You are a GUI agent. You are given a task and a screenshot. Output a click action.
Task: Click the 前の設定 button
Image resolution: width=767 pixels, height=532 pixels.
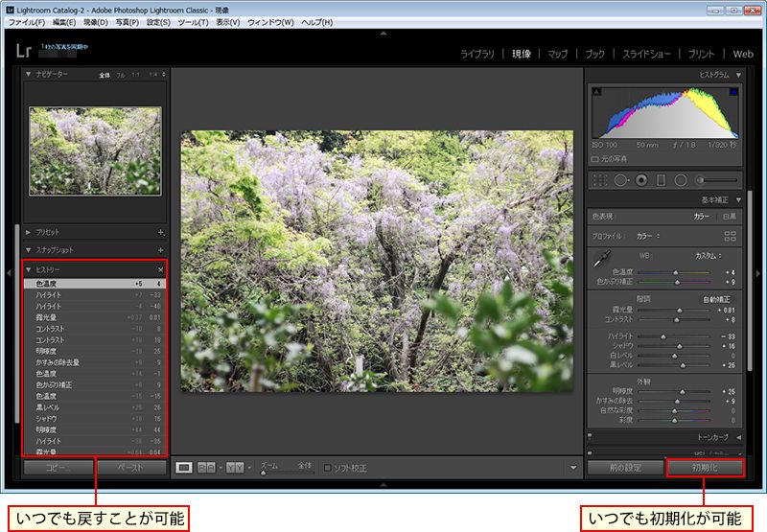point(626,468)
